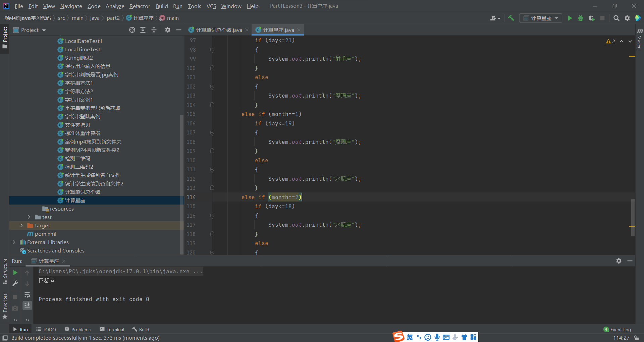Toggle tool window bars icon in status bar
The height and width of the screenshot is (342, 644).
[x=5, y=338]
